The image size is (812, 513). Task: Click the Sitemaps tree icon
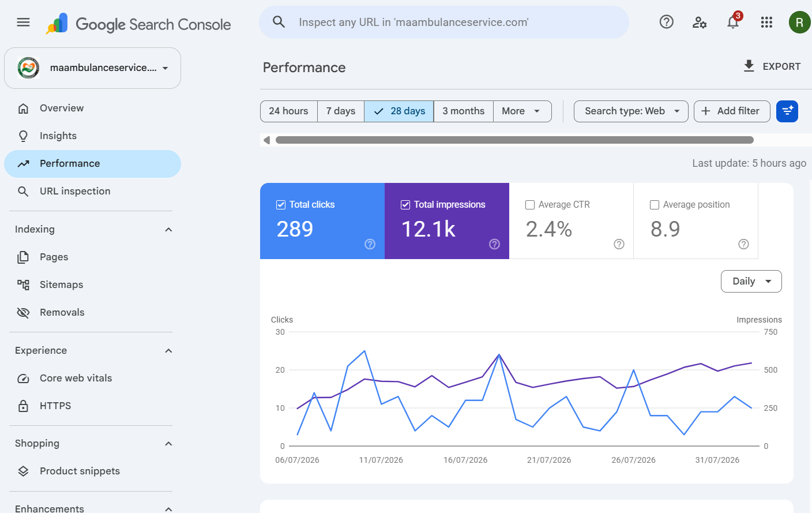click(23, 284)
